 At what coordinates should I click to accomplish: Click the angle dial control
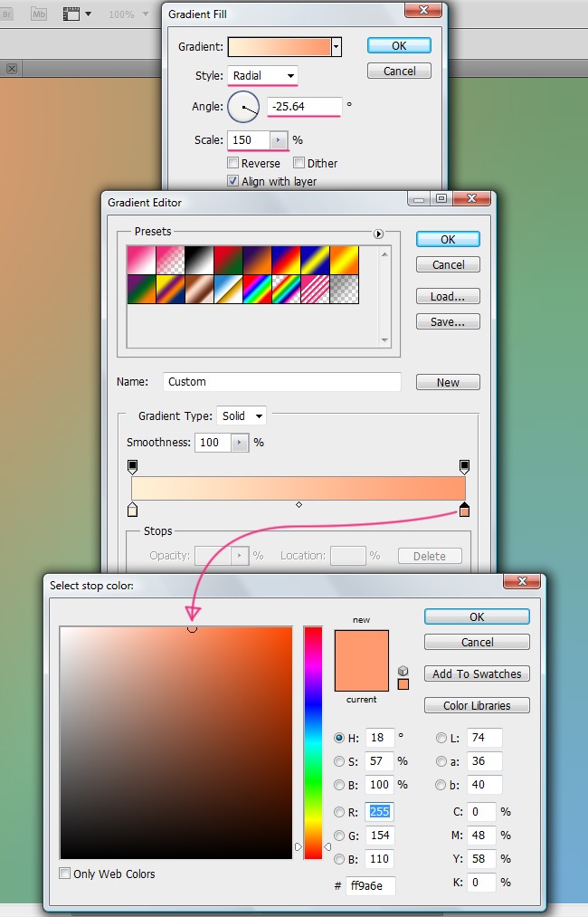[243, 107]
